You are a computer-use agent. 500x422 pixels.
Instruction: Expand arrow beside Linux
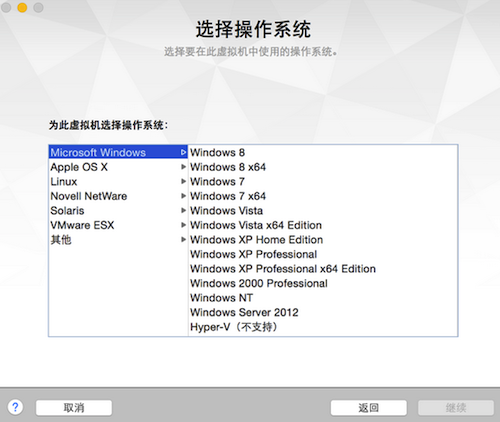pyautogui.click(x=183, y=181)
